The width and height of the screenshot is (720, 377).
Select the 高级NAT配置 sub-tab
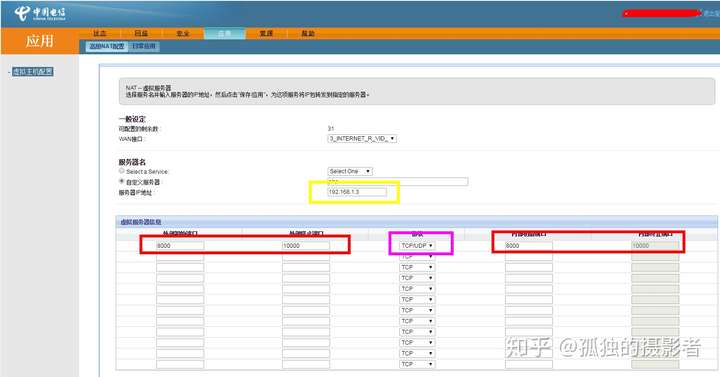[x=107, y=46]
